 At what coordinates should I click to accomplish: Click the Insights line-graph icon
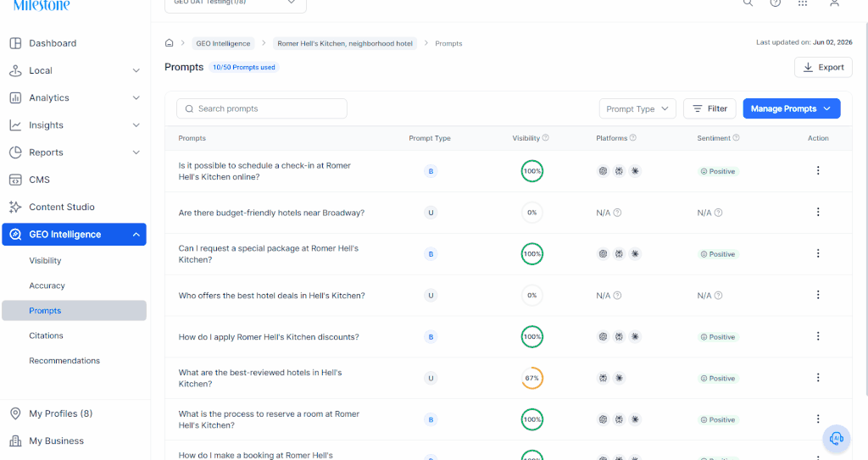point(15,125)
